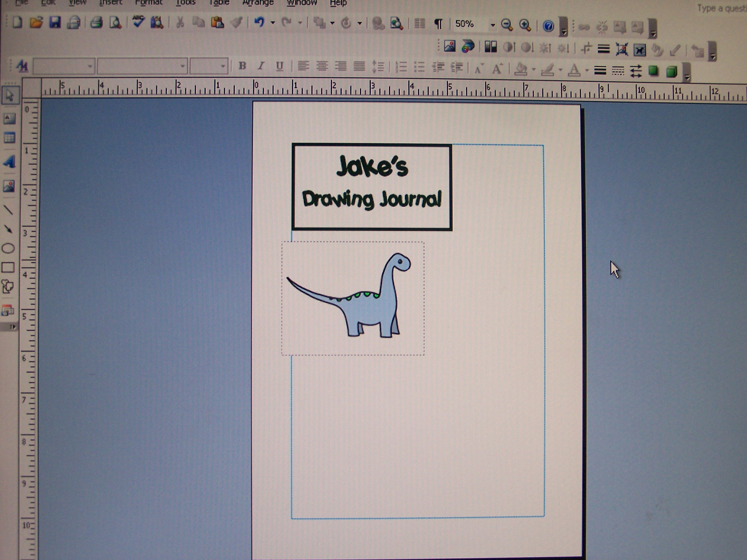Click the Help question mark button
The image size is (747, 560).
[x=548, y=26]
